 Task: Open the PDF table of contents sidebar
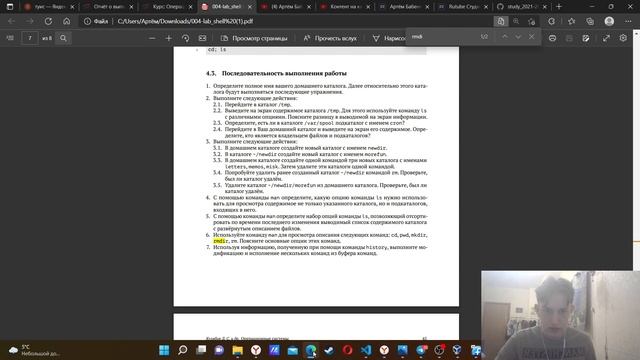coord(10,38)
